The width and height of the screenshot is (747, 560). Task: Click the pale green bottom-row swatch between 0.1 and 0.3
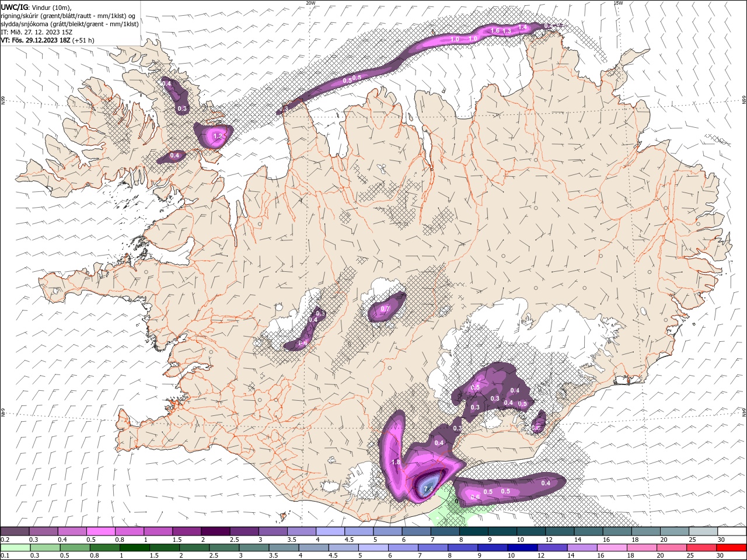point(15,548)
